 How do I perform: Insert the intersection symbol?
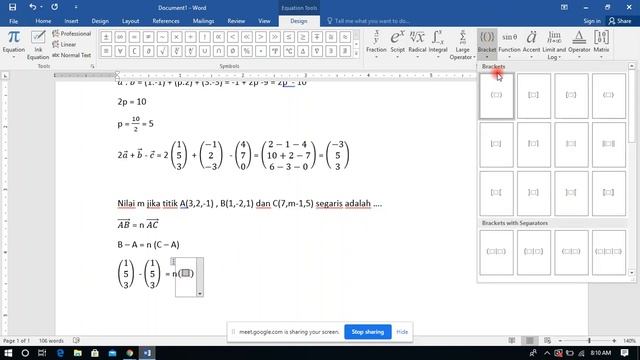coord(218,51)
